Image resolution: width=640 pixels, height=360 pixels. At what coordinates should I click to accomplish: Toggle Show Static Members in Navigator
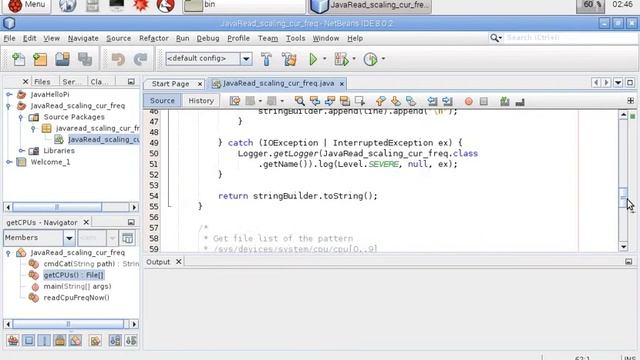coord(44,340)
